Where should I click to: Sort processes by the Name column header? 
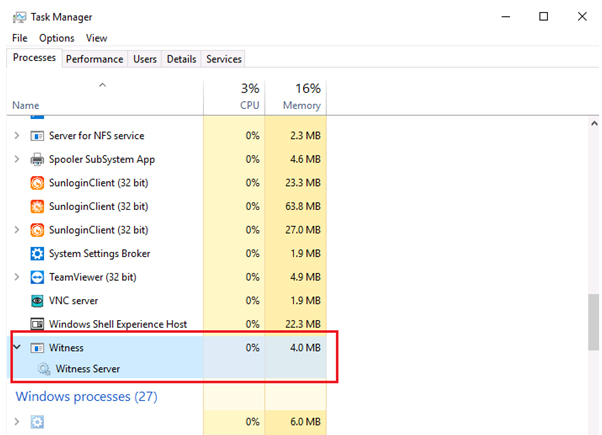point(104,98)
